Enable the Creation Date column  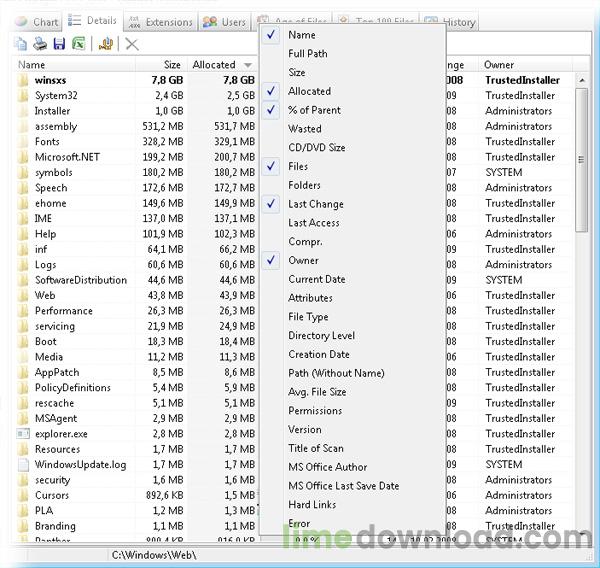pos(319,354)
